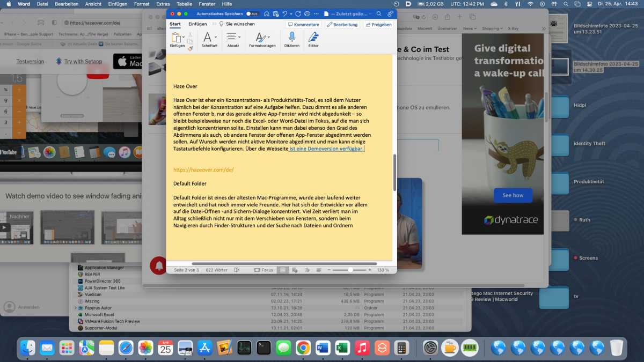Click the 130 % zoom level
Image resolution: width=644 pixels, height=362 pixels.
[383, 270]
